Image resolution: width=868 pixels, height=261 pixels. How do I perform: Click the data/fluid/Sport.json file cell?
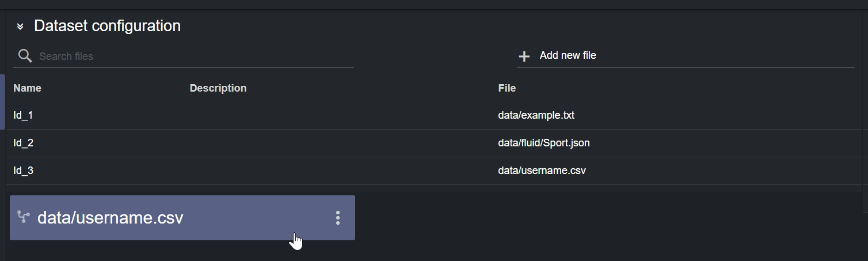[x=543, y=143]
